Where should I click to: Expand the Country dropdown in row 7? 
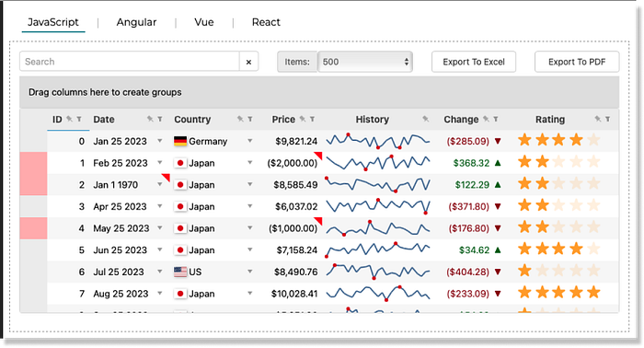tap(249, 294)
